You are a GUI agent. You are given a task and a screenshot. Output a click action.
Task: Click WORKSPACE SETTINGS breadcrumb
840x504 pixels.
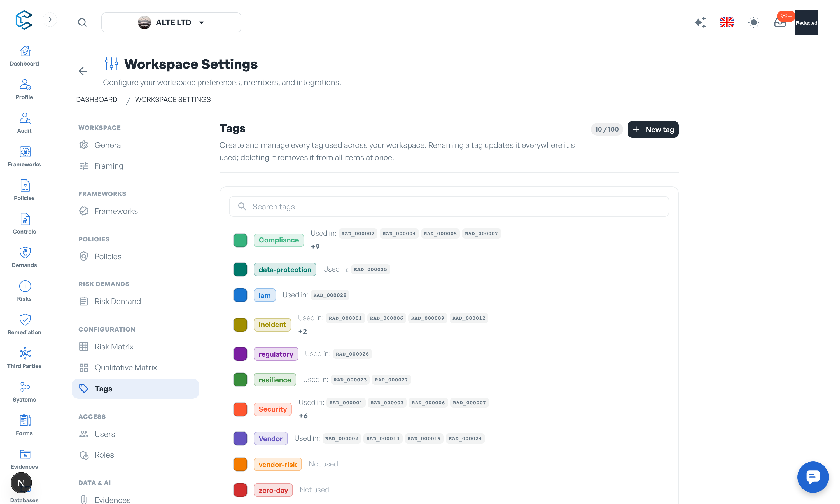point(173,99)
